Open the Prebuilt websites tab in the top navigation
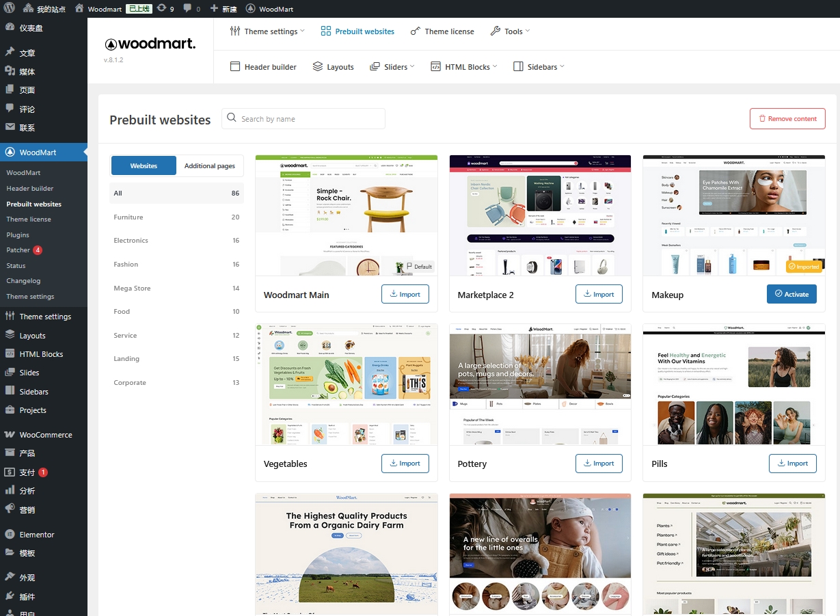Screen dimensions: 840x616 click(357, 31)
